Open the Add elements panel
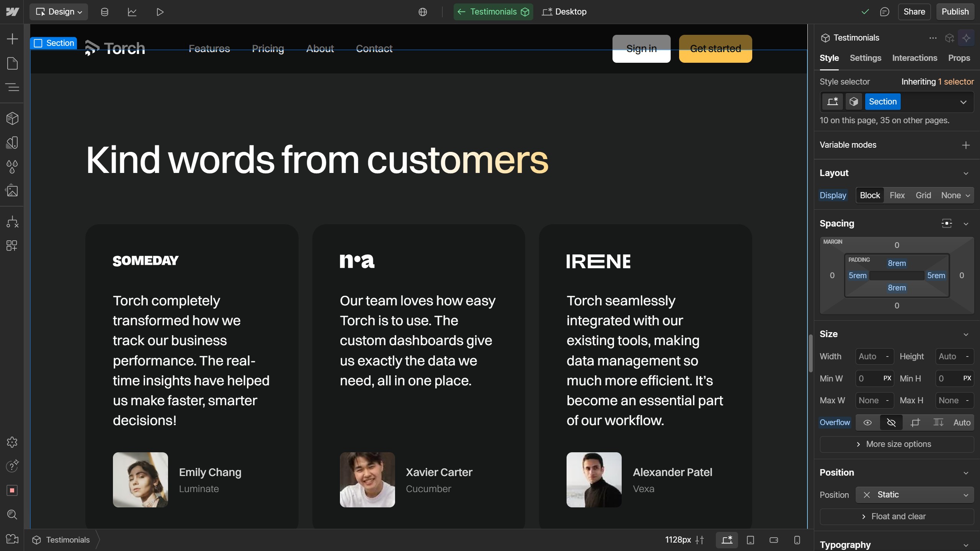 click(x=12, y=39)
